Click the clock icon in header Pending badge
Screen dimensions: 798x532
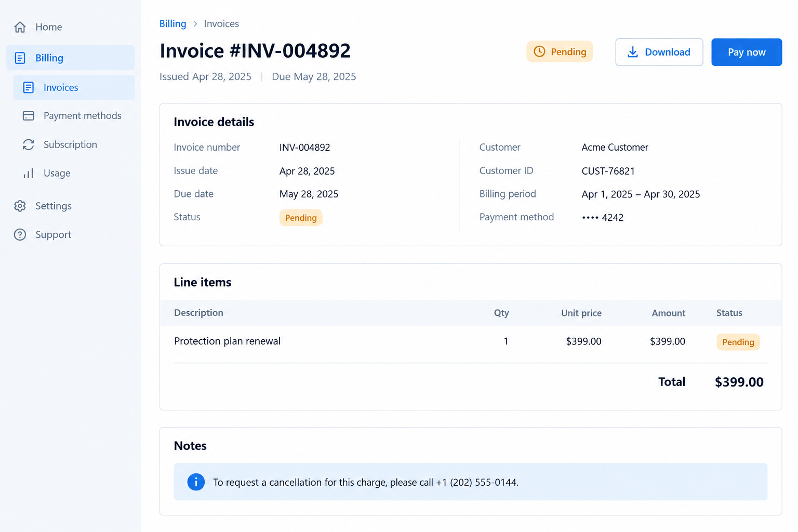click(540, 51)
